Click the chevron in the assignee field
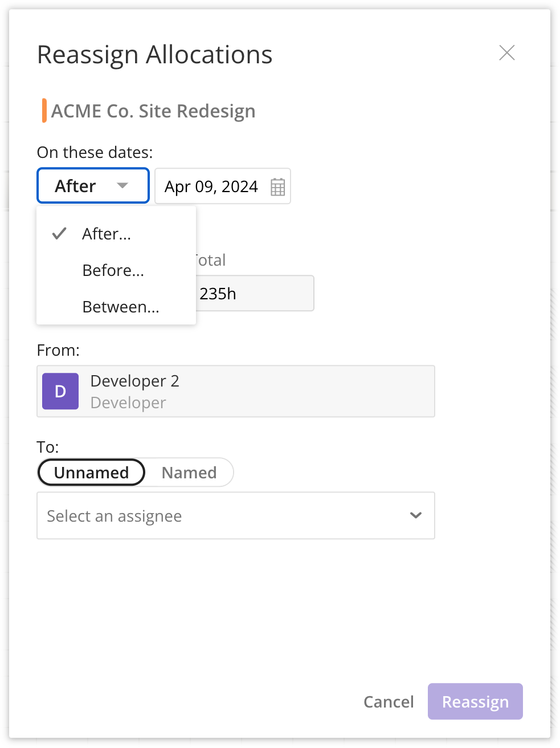Viewport: 560px width, 748px height. 416,515
